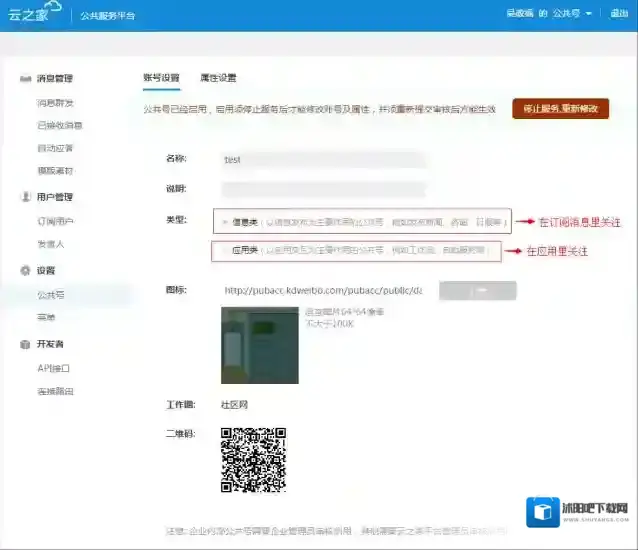
Task: Open the 公共号 account dropdown in header
Action: pyautogui.click(x=572, y=13)
